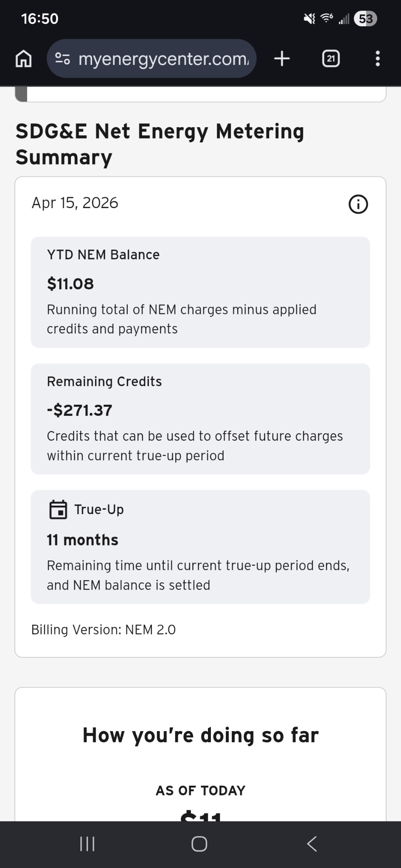Screen dimensions: 401x868
Task: Tap the -$271.37 credits amount
Action: tap(79, 410)
